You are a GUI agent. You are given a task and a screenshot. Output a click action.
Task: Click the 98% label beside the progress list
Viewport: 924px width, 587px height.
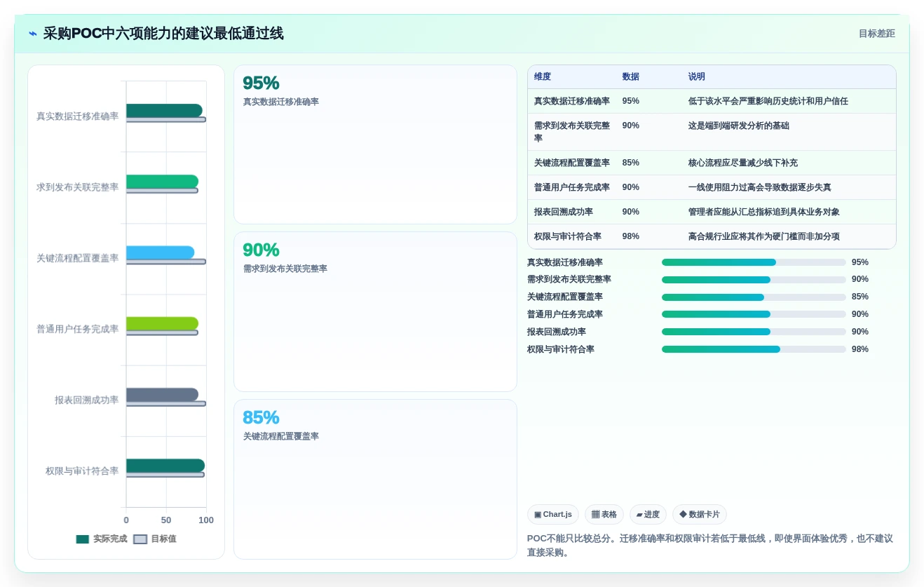click(x=860, y=349)
